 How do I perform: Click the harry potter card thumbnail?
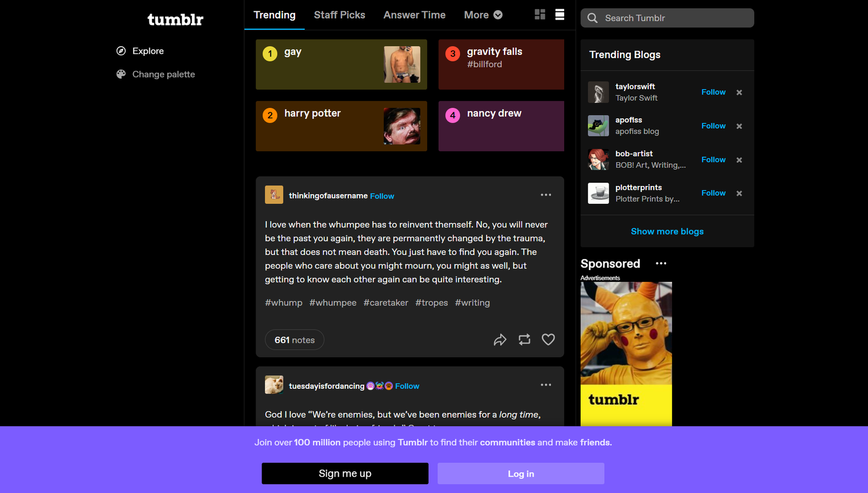(402, 126)
